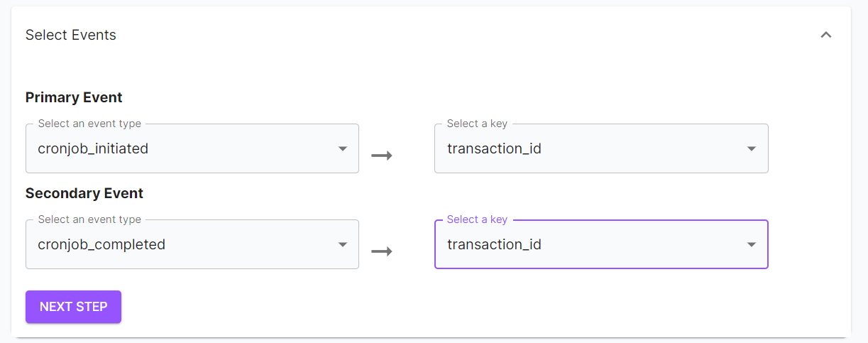Select the cronjob_completed value text
Image resolution: width=868 pixels, height=343 pixels.
click(101, 245)
